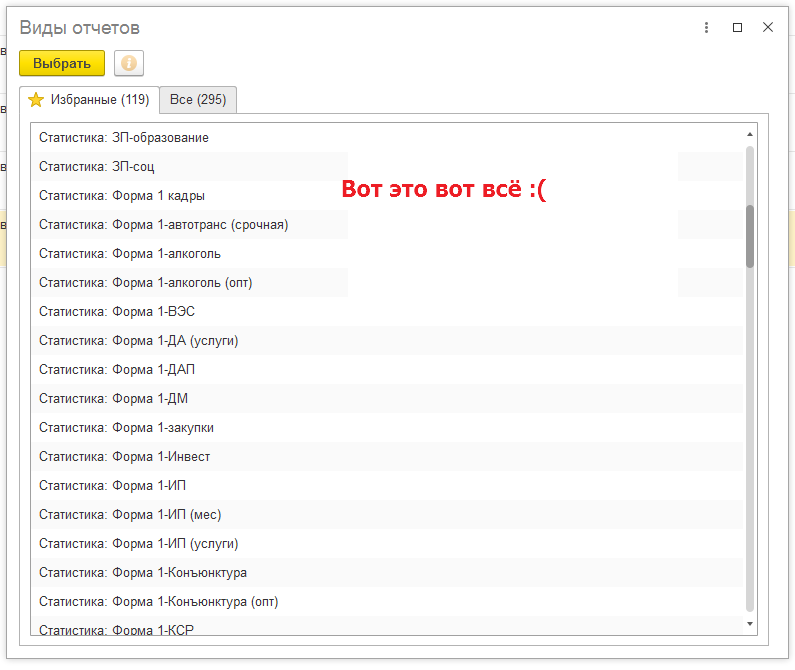Select Статистика: Форма 1-Конъюнктура (опт)

click(158, 602)
